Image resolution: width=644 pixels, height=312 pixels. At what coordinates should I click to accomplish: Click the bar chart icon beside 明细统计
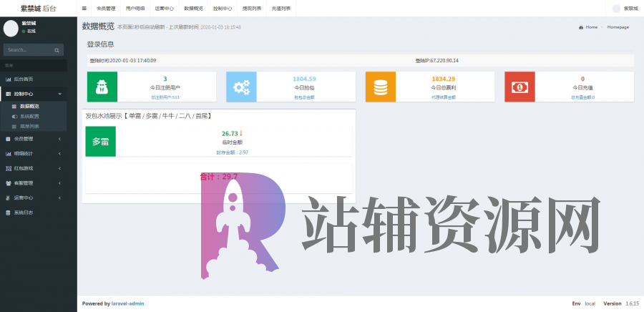click(8, 154)
